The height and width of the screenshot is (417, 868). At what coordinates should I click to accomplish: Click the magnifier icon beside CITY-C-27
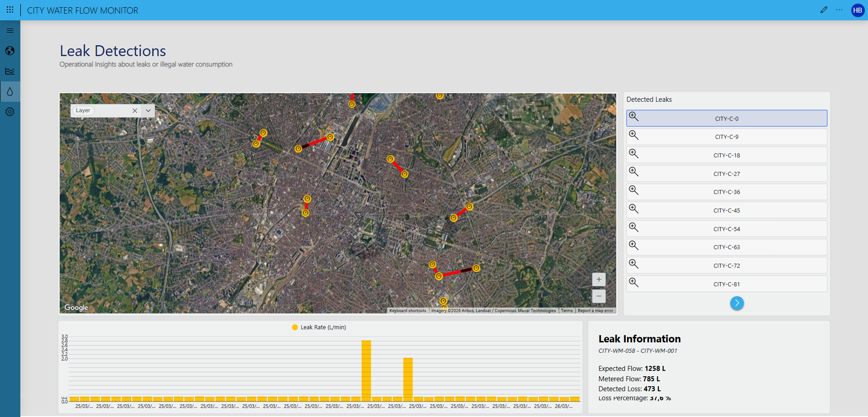(x=634, y=172)
